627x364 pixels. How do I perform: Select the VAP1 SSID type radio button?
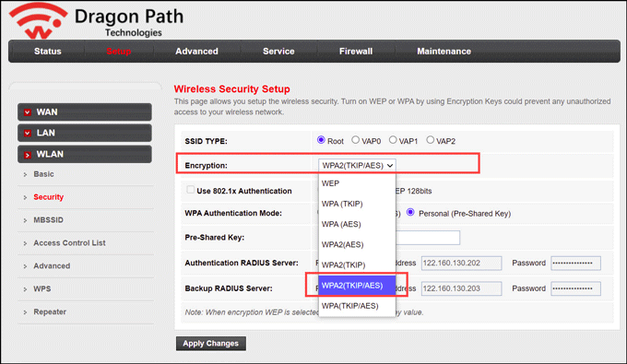393,140
